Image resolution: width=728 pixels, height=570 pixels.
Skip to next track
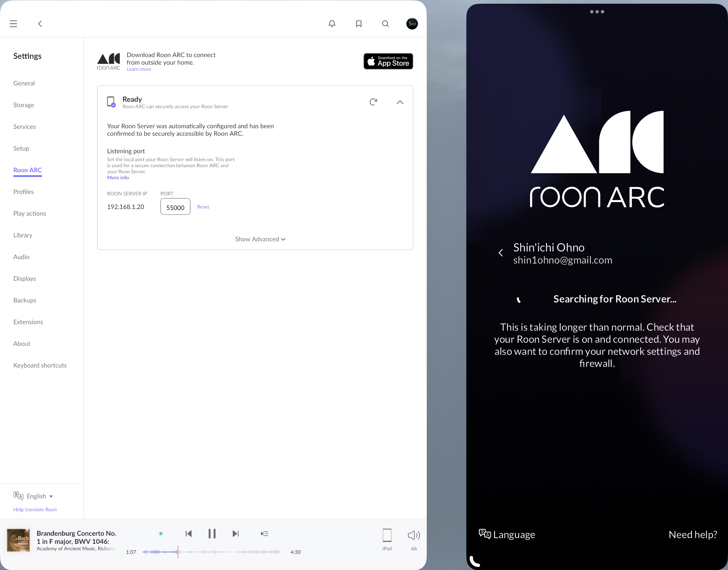[236, 534]
